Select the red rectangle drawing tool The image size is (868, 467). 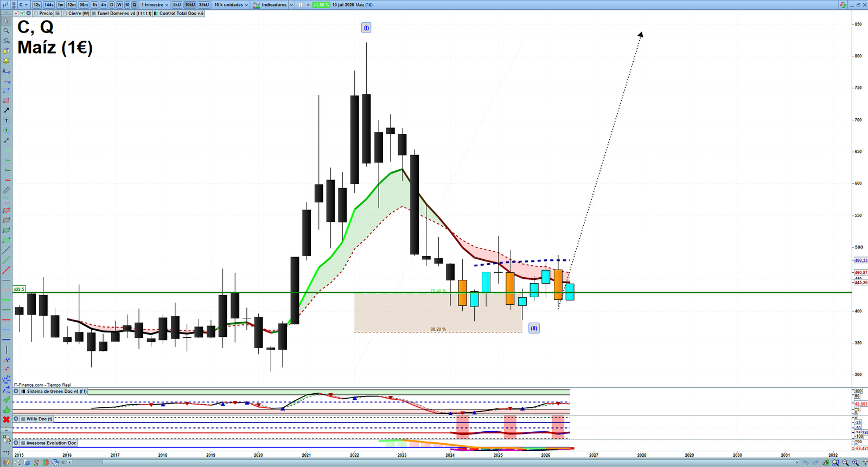(6, 101)
